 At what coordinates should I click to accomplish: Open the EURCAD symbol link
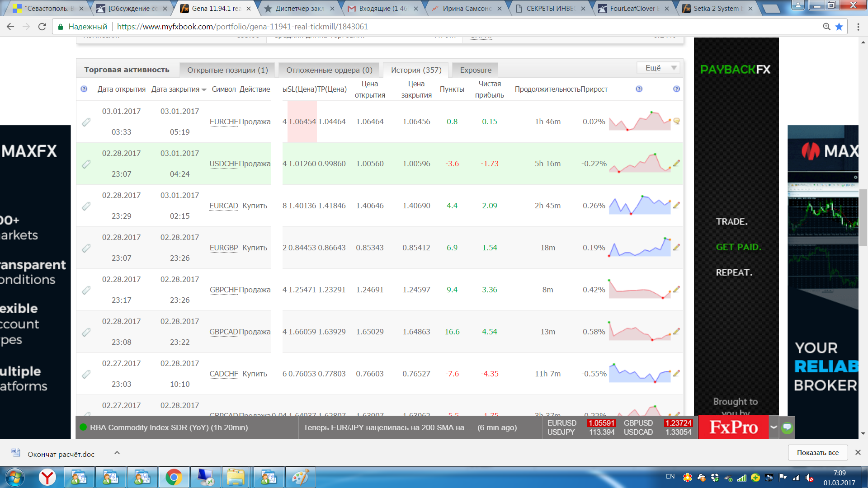224,206
